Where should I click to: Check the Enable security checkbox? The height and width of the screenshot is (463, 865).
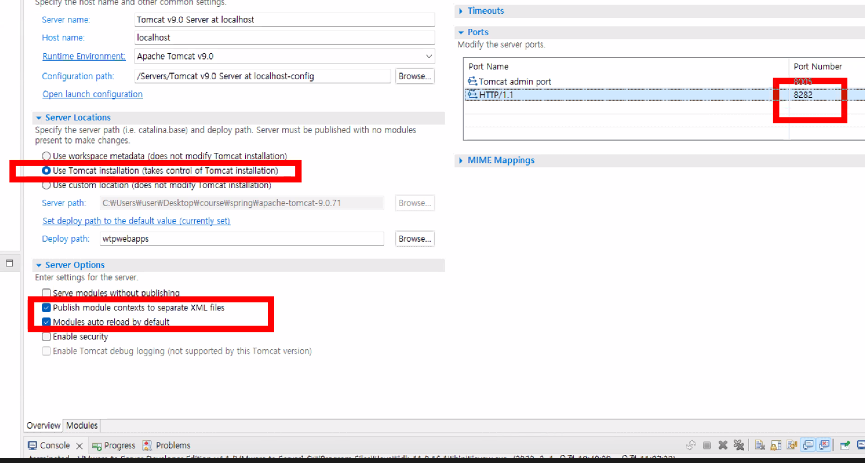tap(47, 336)
